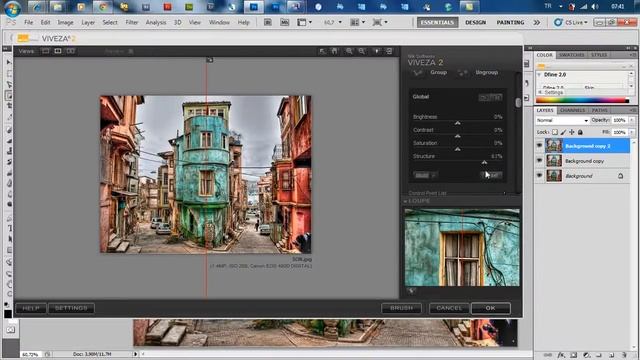Open the Arrange Documents dropdown
Image resolution: width=640 pixels, height=360 pixels.
(357, 22)
